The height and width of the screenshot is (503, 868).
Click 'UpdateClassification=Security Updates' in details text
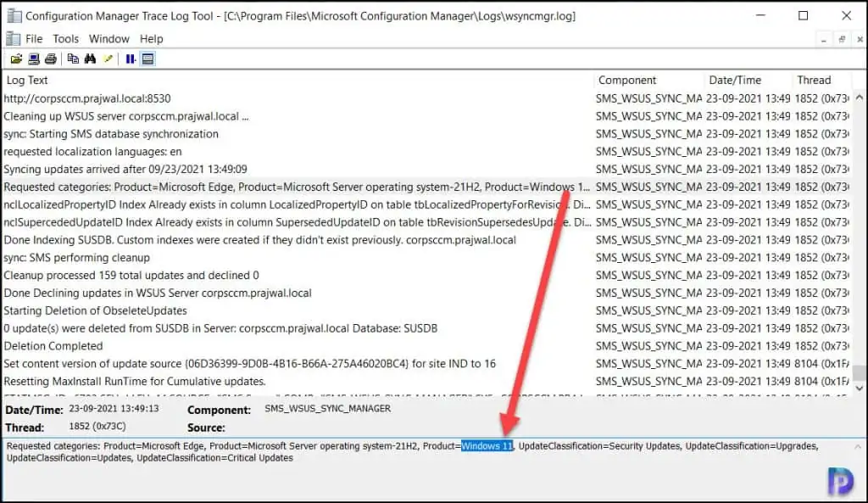pos(599,446)
